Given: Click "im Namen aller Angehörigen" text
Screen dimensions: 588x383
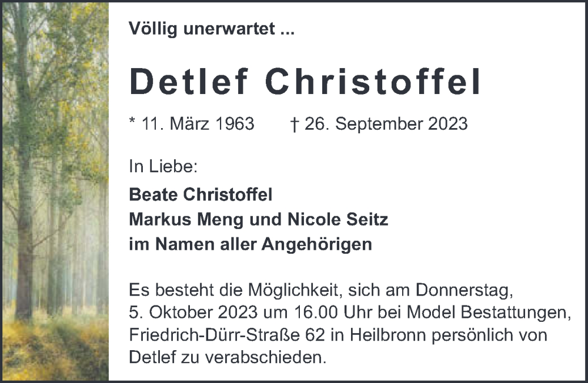Looking at the screenshot, I should [x=250, y=244].
